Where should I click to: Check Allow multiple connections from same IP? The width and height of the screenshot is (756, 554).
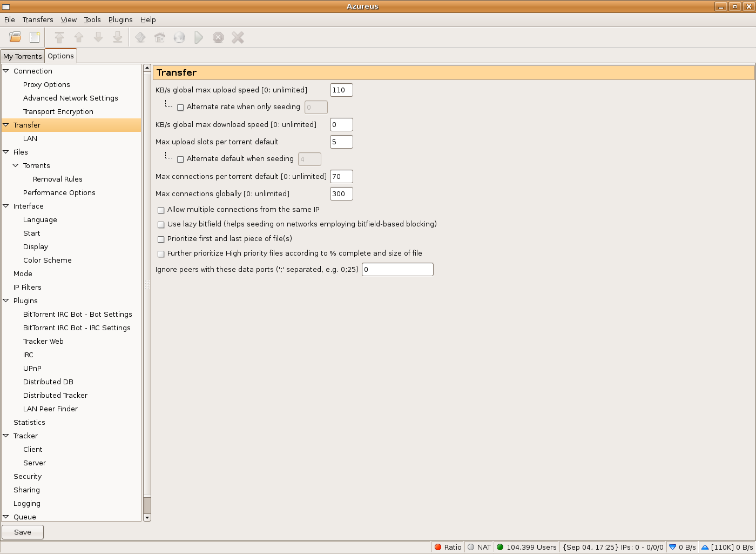(161, 210)
